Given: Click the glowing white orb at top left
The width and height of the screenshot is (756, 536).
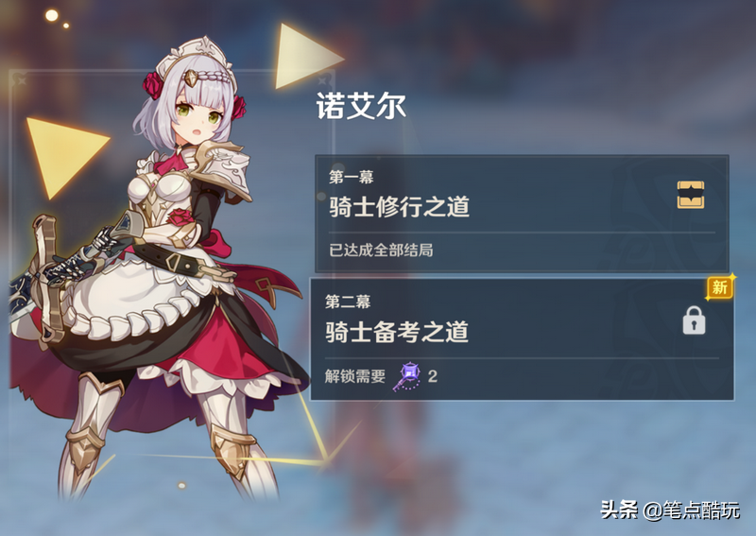Looking at the screenshot, I should (52, 15).
